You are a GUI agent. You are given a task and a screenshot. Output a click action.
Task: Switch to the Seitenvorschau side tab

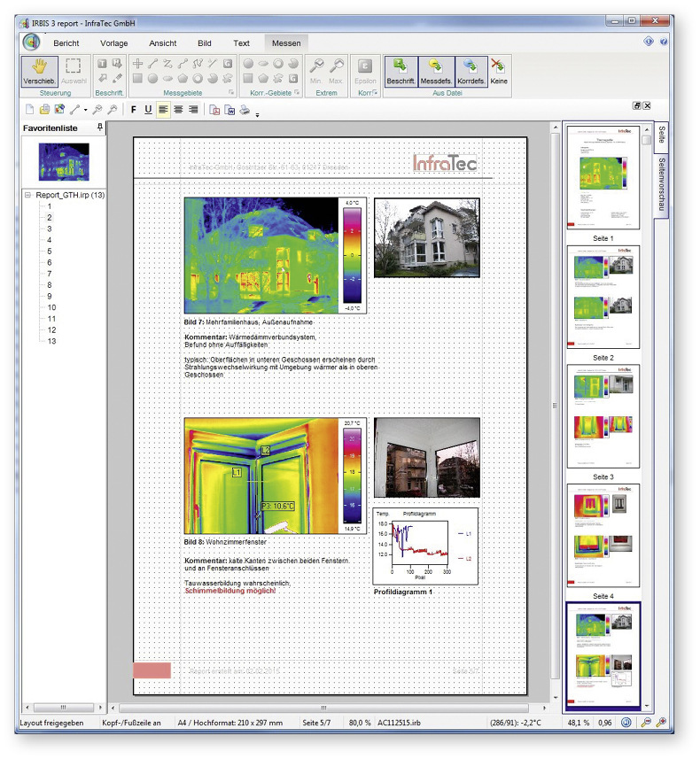[x=662, y=185]
